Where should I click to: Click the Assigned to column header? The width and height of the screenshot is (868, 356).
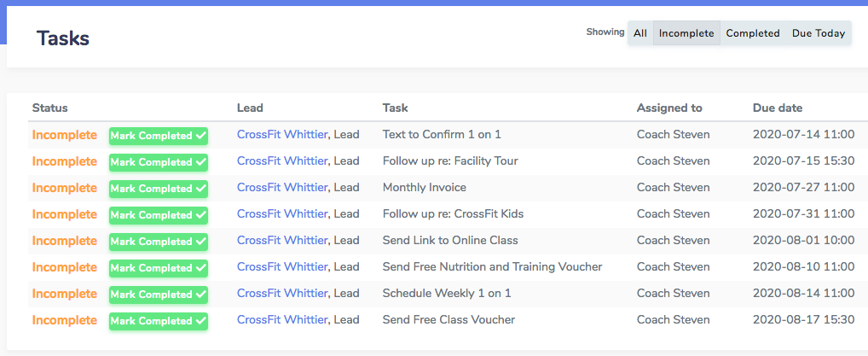669,108
